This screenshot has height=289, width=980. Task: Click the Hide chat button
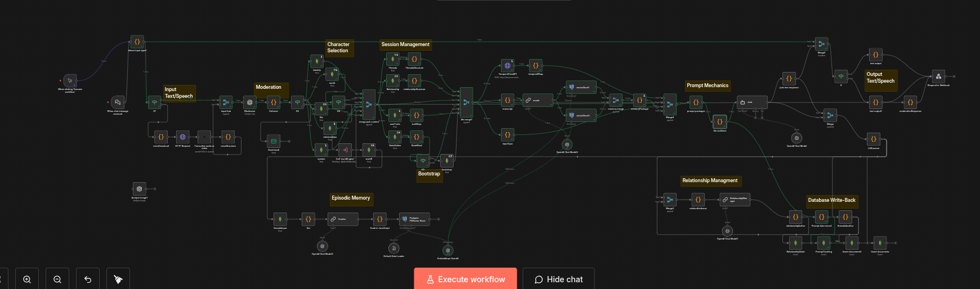(x=558, y=279)
